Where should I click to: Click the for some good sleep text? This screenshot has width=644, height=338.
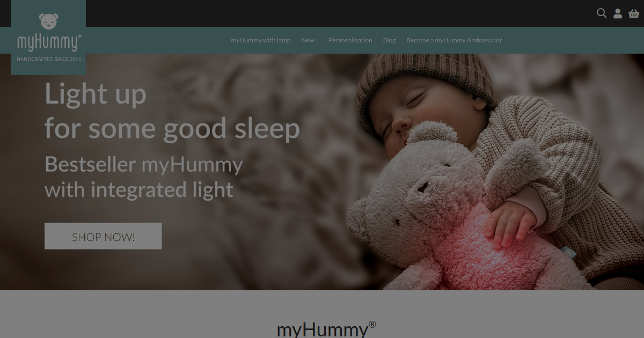point(172,129)
